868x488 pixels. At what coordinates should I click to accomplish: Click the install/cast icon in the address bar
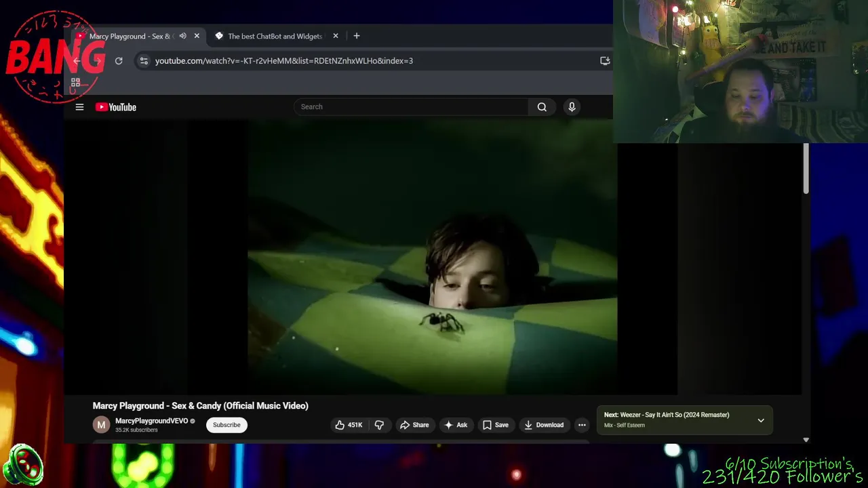[x=605, y=61]
